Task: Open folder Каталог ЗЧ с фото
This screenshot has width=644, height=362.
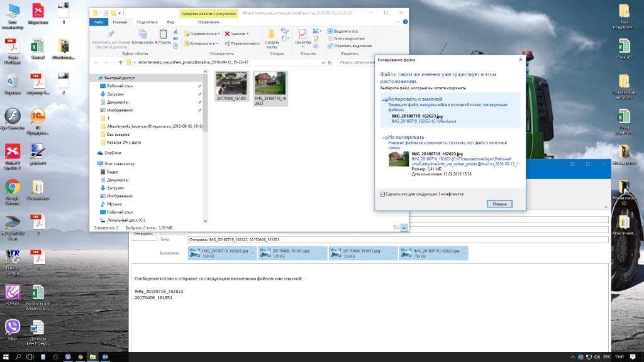Action: (124, 143)
